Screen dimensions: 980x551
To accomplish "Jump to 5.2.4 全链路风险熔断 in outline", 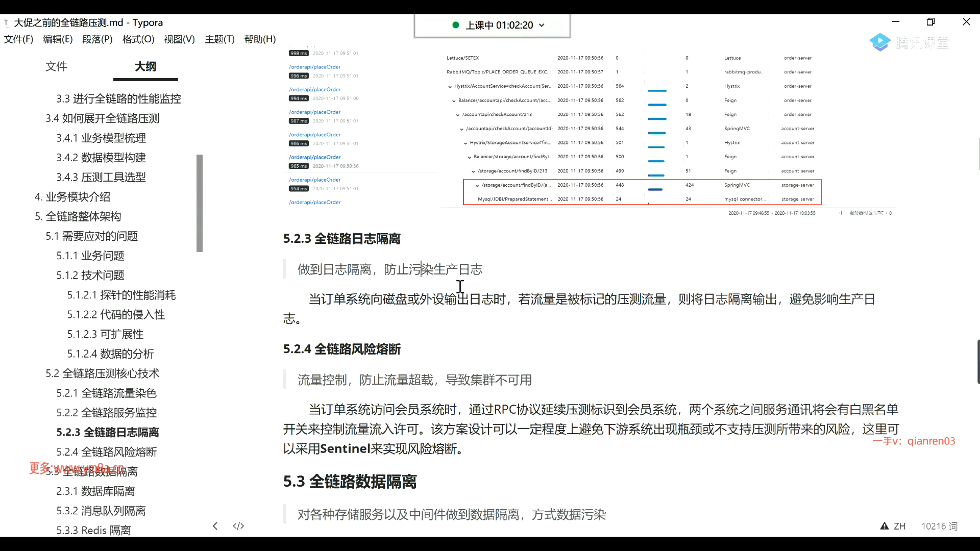I will [106, 452].
